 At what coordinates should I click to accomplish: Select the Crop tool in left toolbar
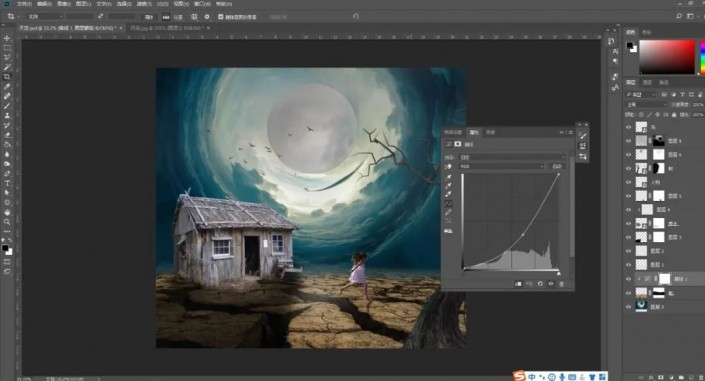(7, 77)
